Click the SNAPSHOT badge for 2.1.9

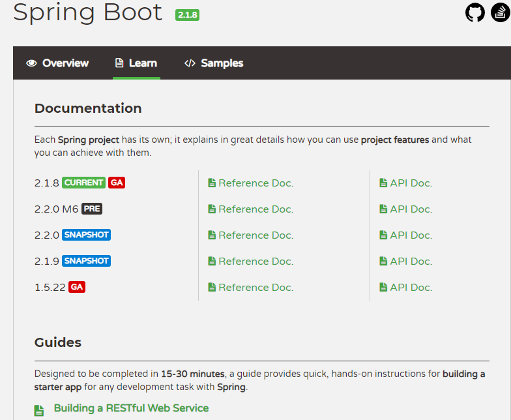pyautogui.click(x=86, y=261)
